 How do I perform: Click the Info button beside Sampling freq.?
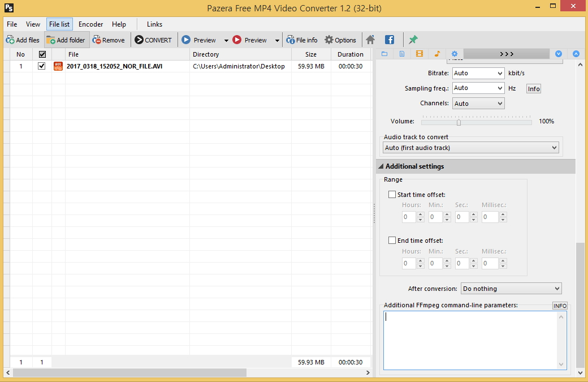tap(533, 89)
